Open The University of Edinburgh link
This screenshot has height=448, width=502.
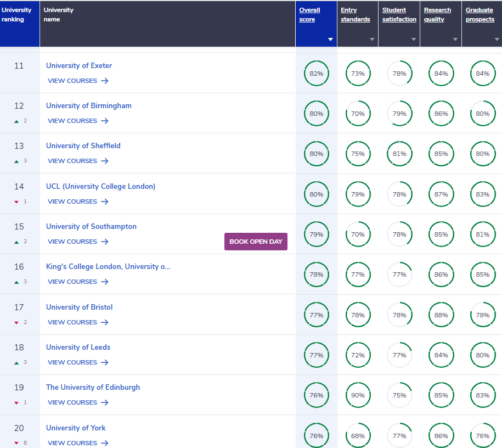click(93, 388)
